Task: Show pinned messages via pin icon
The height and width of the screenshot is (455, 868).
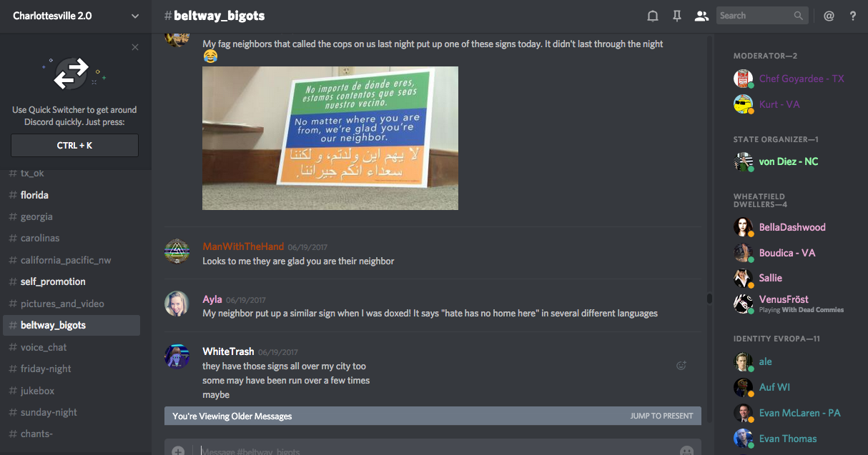Action: (x=676, y=16)
